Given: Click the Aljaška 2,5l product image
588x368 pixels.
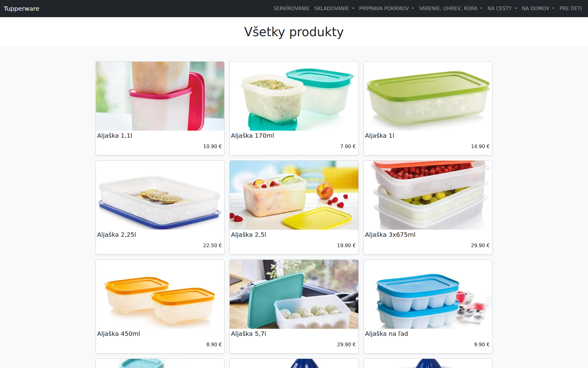Looking at the screenshot, I should [294, 195].
